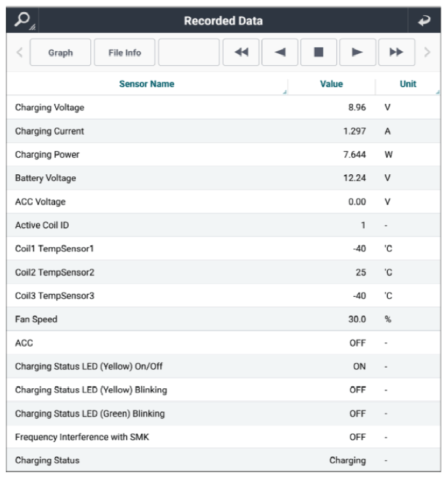This screenshot has height=478, width=448.
Task: Click the return arrow icon in header
Action: coord(424,21)
